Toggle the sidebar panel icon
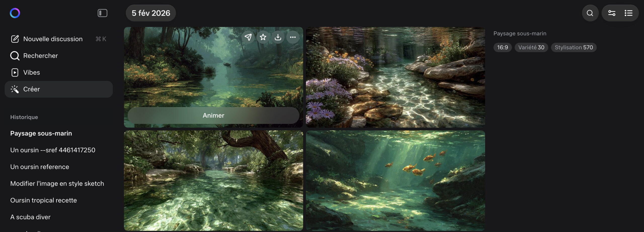The height and width of the screenshot is (232, 644). click(x=102, y=13)
